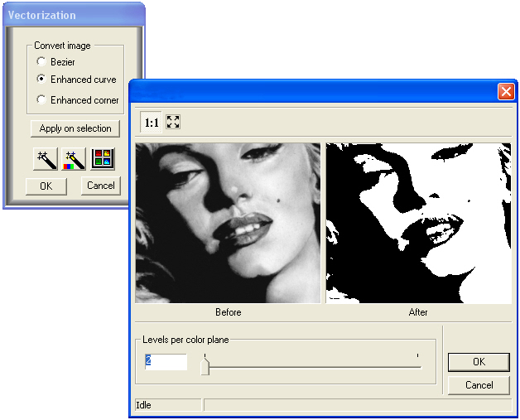Click the Idle status bar field

167,405
